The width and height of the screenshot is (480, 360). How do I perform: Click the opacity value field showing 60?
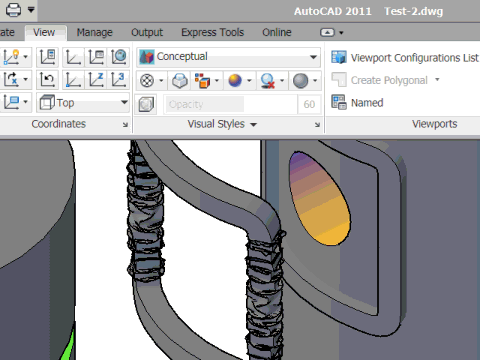pos(309,104)
